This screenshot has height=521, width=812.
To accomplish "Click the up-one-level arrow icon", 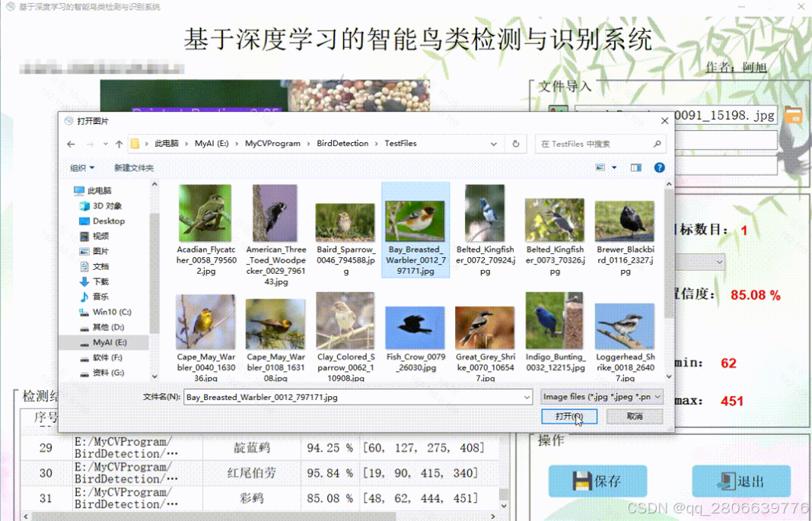I will pos(119,143).
